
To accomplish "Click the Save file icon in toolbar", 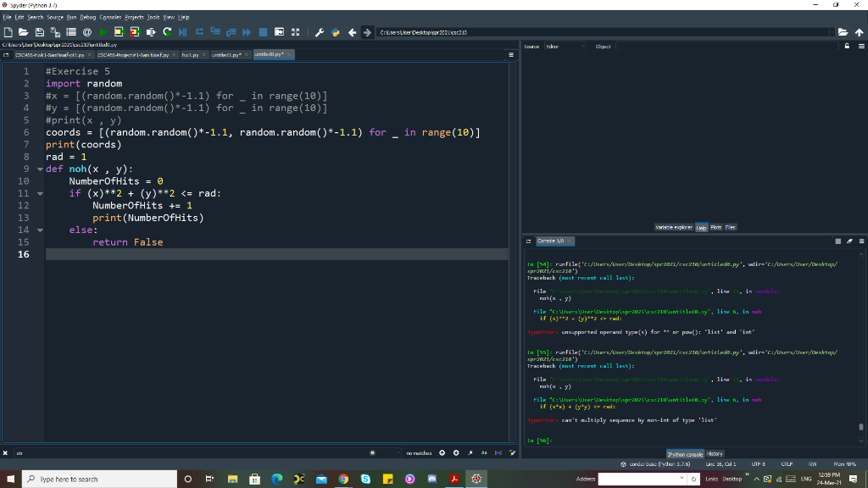I will 39,33.
